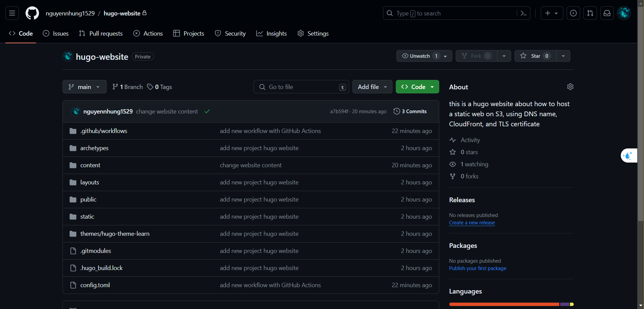Open the Insights tab
This screenshot has height=309, width=644.
pyautogui.click(x=271, y=34)
